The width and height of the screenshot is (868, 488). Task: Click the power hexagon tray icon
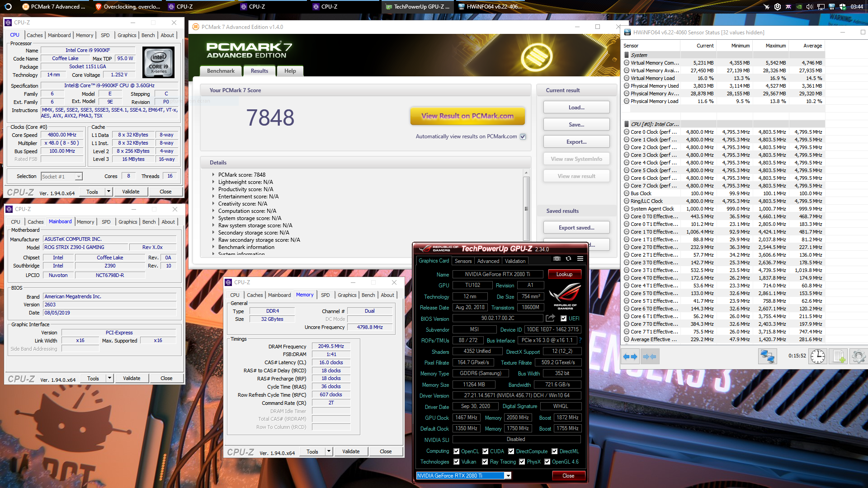pos(777,7)
